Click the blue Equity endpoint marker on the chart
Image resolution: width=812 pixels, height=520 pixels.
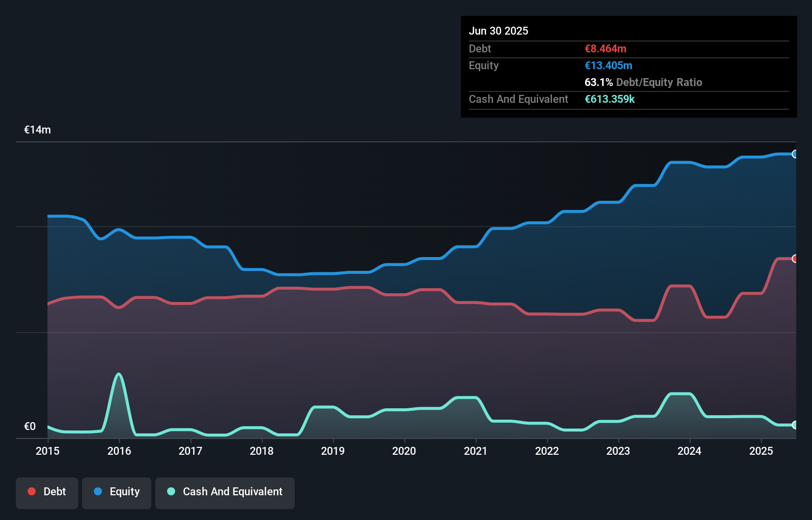(x=795, y=154)
